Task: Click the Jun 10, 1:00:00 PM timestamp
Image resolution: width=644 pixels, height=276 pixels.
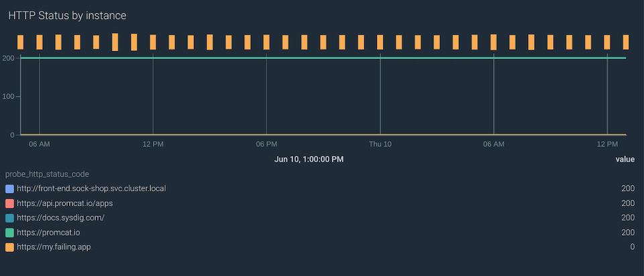Action: click(309, 159)
